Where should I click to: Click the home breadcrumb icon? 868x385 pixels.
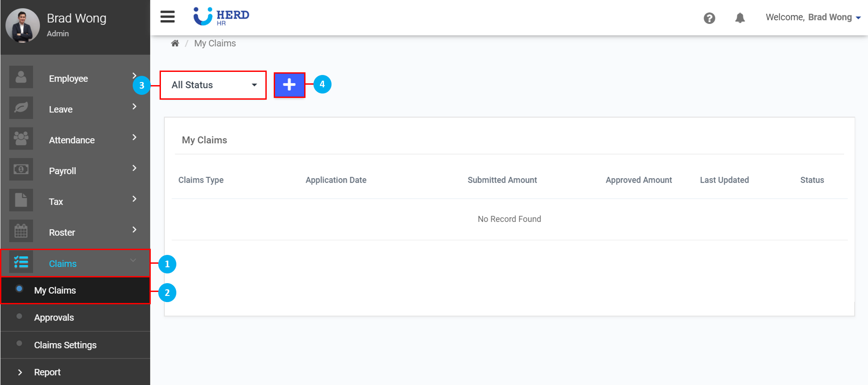[x=175, y=43]
